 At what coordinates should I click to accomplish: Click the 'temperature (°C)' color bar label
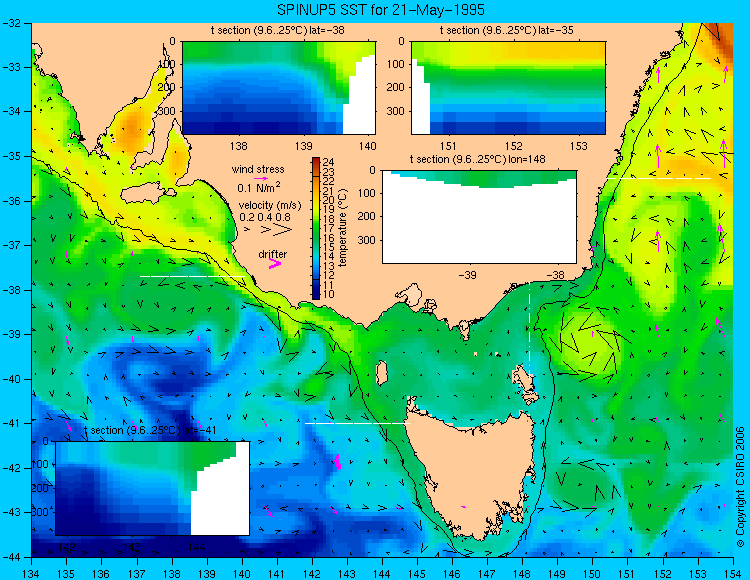tap(343, 228)
